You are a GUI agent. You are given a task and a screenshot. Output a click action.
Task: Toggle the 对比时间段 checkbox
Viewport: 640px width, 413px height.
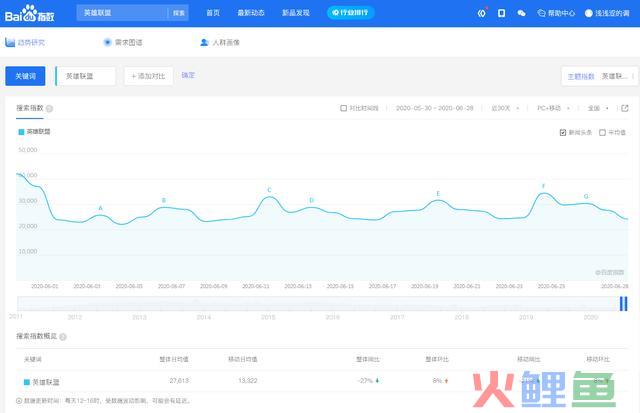[343, 108]
